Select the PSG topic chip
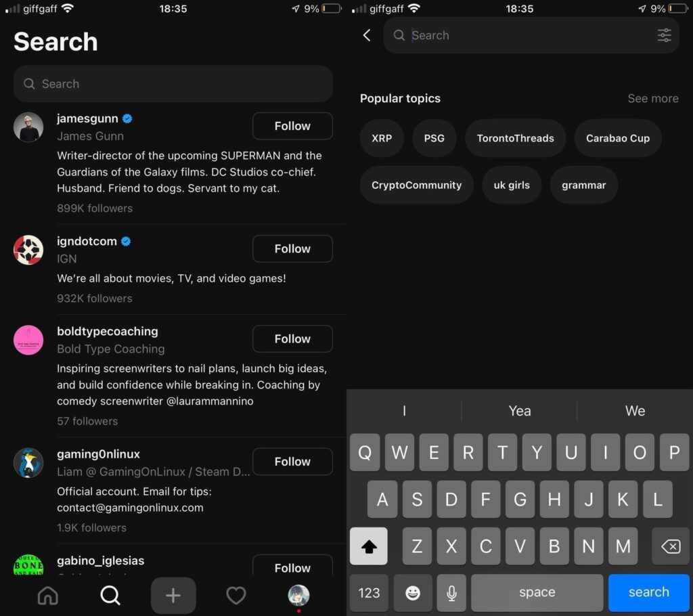Viewport: 693px width, 616px height. (x=434, y=138)
